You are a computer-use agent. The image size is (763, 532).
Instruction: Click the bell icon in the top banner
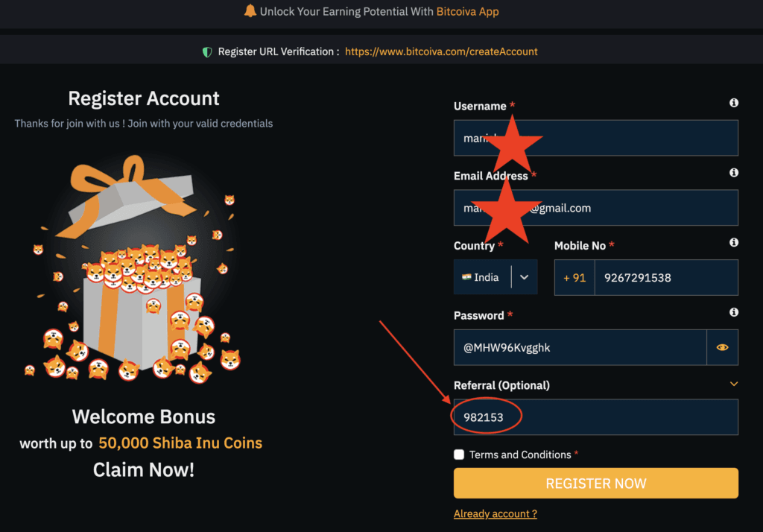250,11
